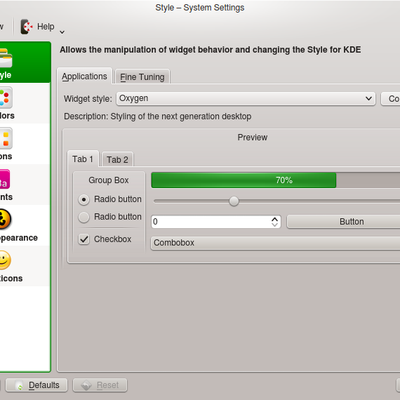This screenshot has width=400, height=400.
Task: Open the Emoticons smiley sidebar icon
Action: pos(5,260)
